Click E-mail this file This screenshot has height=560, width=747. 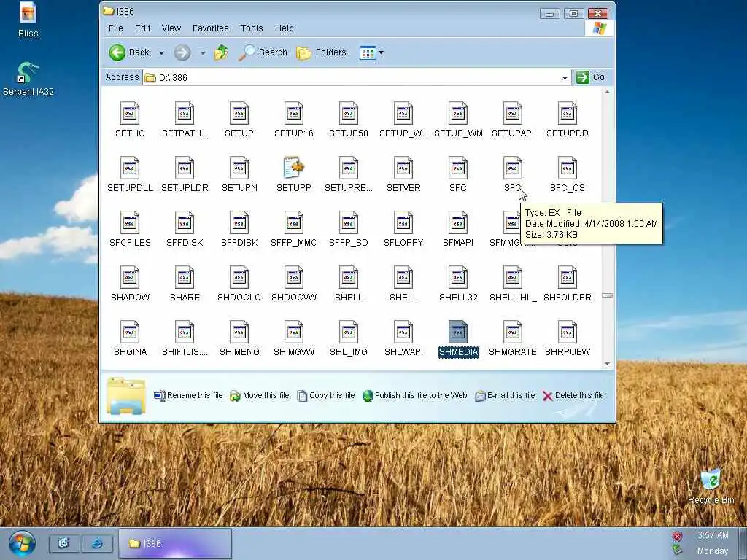(505, 396)
